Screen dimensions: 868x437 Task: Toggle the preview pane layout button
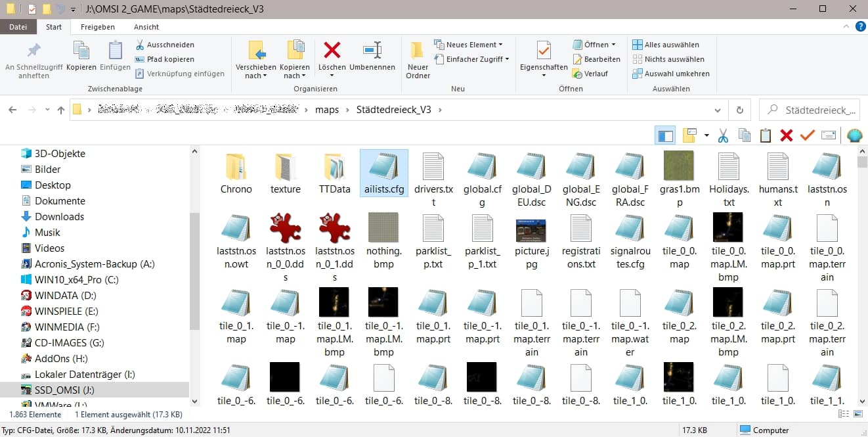coord(666,135)
